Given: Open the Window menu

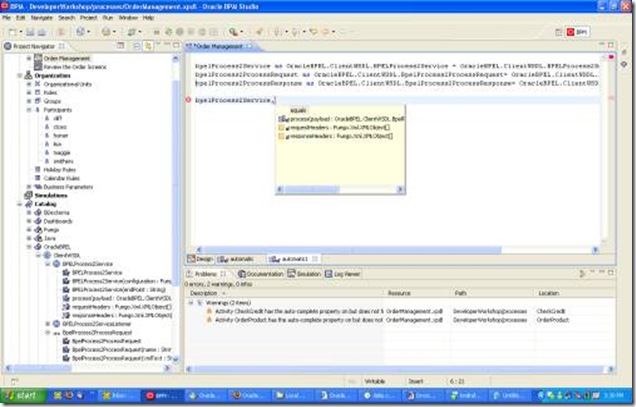Looking at the screenshot, I should tap(128, 18).
